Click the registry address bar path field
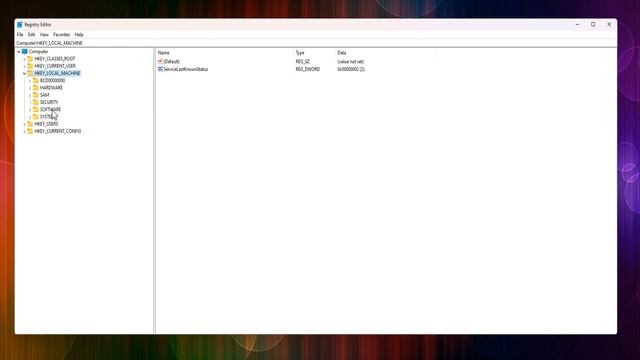The height and width of the screenshot is (360, 640). tap(316, 43)
